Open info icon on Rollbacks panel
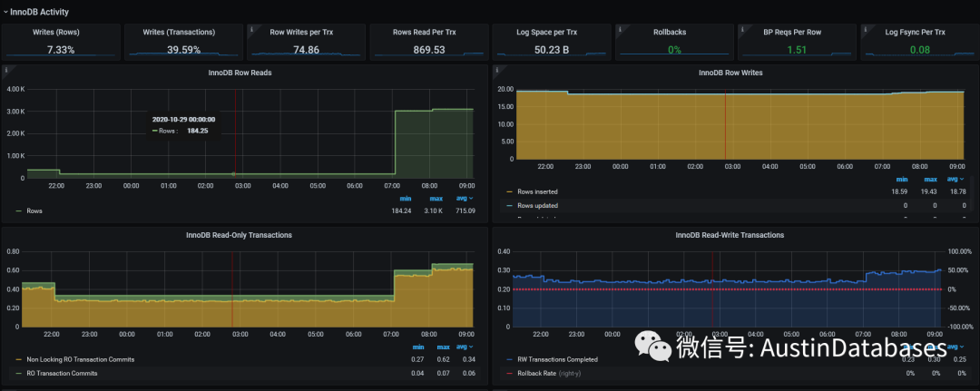 point(619,27)
